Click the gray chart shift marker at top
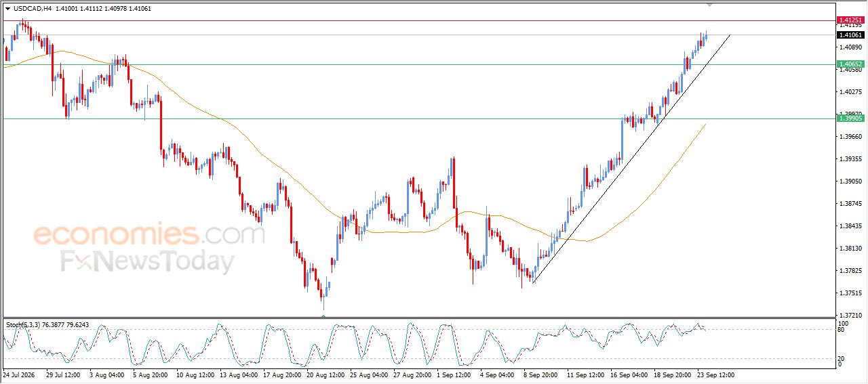868x384 pixels. point(710,4)
